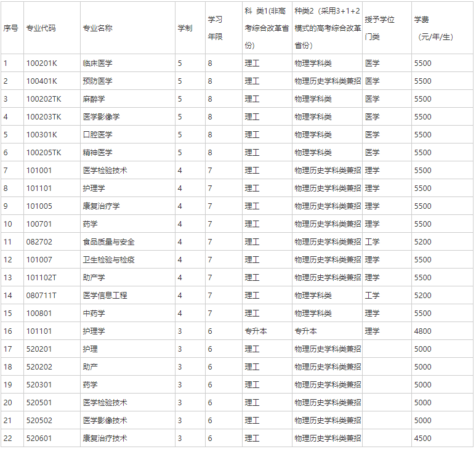The image size is (476, 449).
Task: Click major code 101001
Action: (x=39, y=171)
